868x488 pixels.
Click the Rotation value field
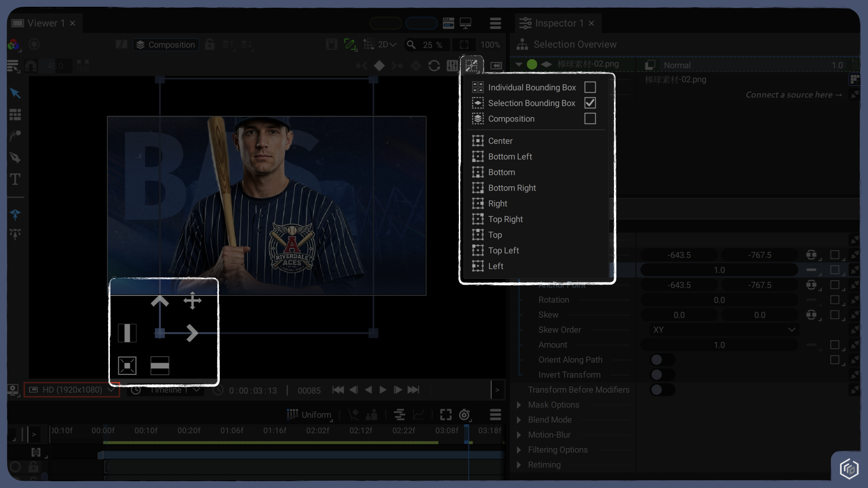click(719, 300)
